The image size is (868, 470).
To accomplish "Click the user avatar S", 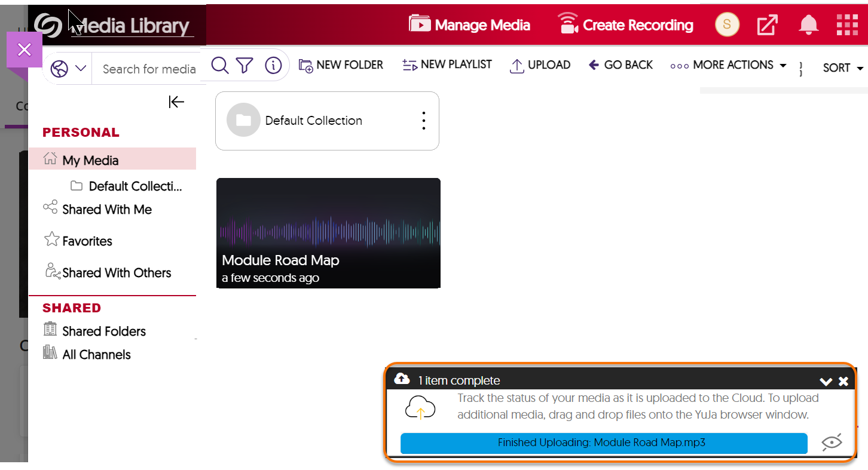I will (727, 24).
